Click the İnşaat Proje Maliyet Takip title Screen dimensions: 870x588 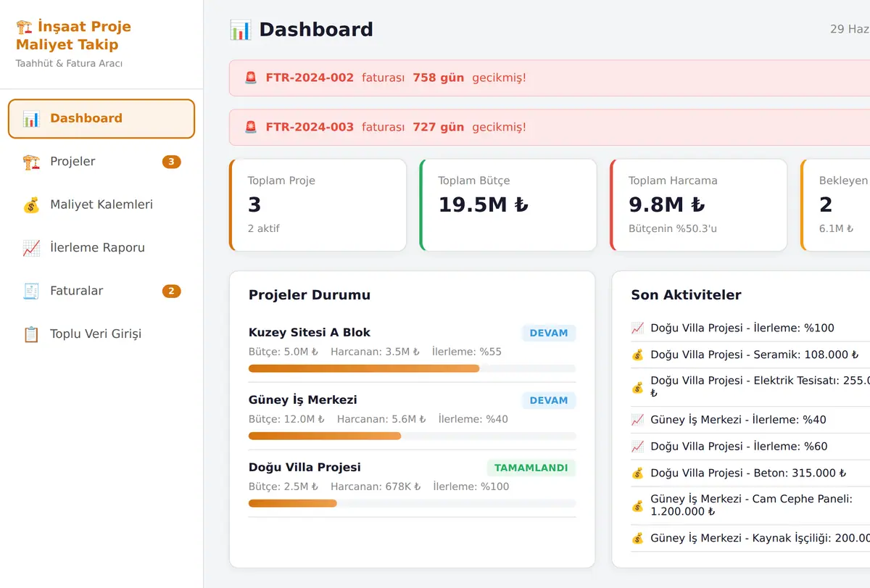[74, 36]
